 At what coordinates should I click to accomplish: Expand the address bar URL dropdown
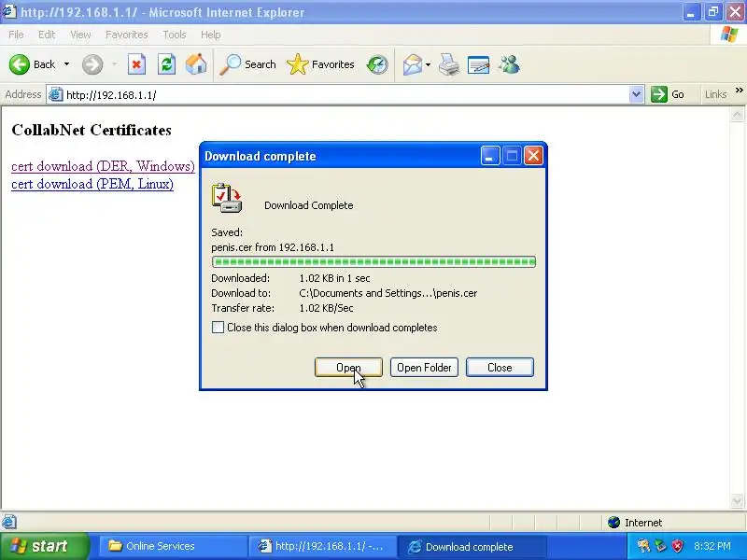click(636, 94)
